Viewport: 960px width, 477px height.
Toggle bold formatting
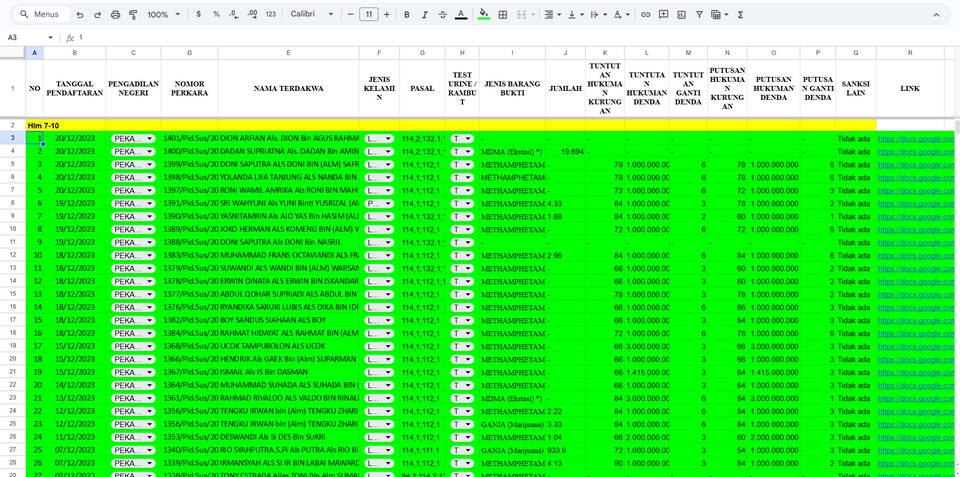coord(407,14)
